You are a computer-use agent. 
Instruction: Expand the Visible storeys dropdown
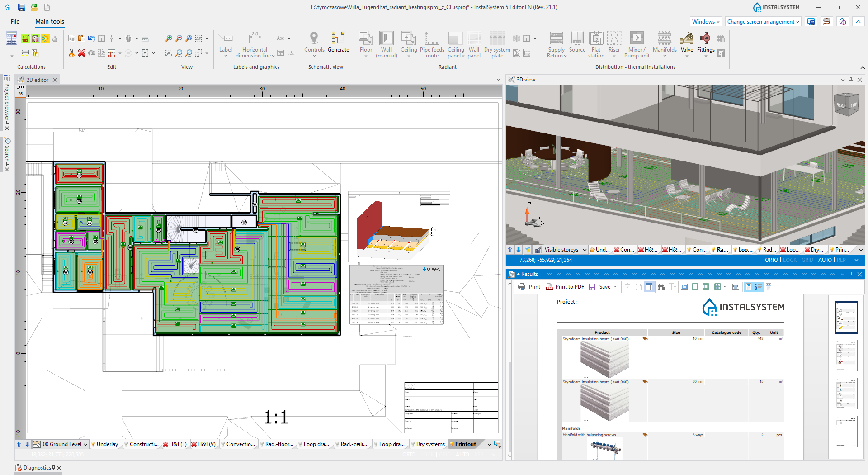tap(585, 250)
